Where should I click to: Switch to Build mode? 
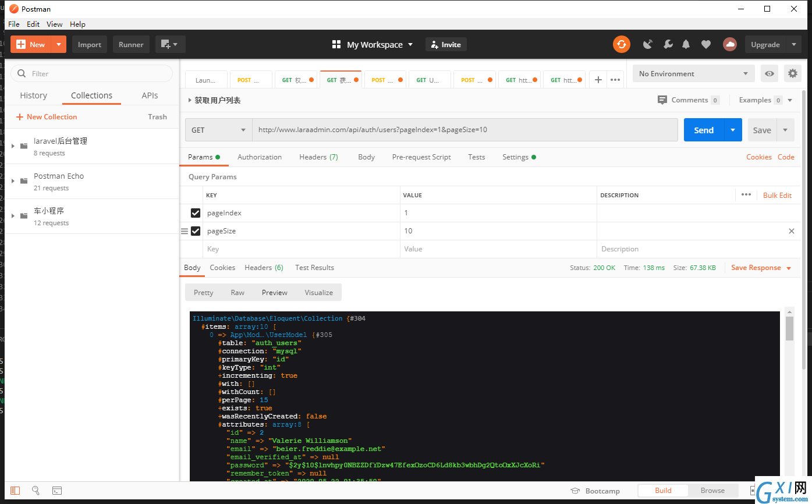[x=663, y=491]
